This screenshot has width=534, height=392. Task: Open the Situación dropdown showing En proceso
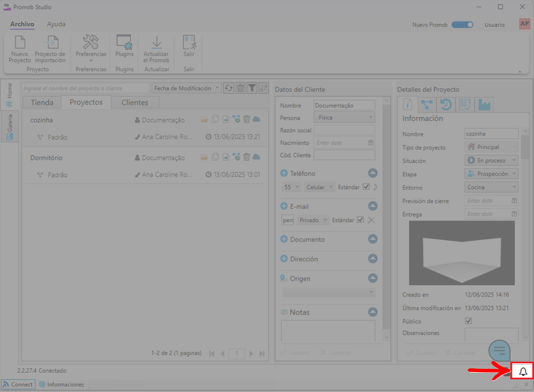point(492,160)
